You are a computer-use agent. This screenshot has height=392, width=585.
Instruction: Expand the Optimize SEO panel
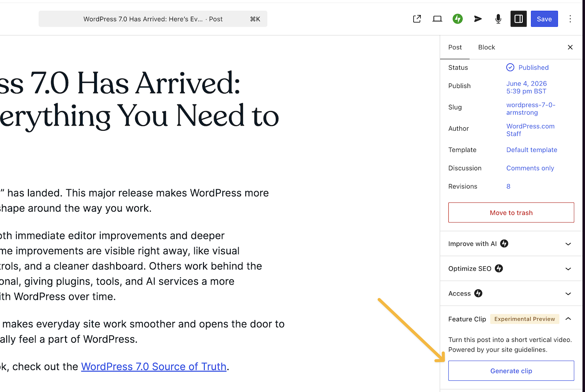pyautogui.click(x=511, y=268)
